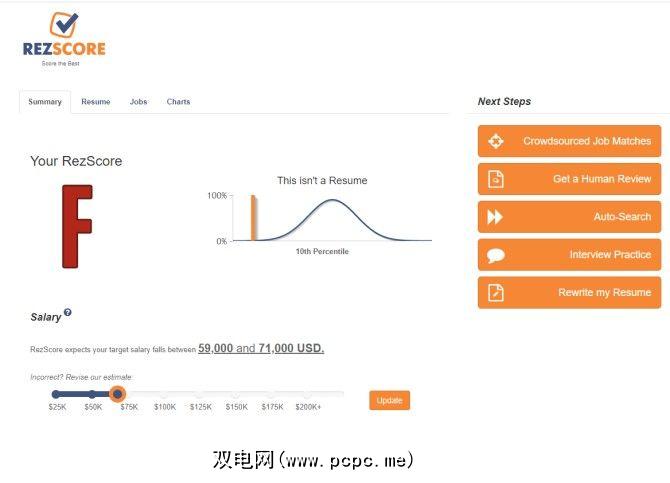
Task: Click the Rewrite my Resume edit icon
Action: pos(496,293)
